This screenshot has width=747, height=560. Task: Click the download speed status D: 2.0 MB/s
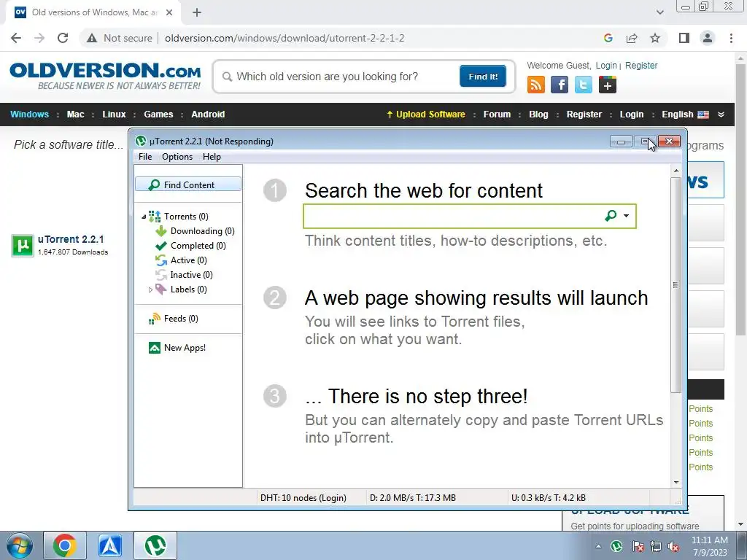coord(413,497)
